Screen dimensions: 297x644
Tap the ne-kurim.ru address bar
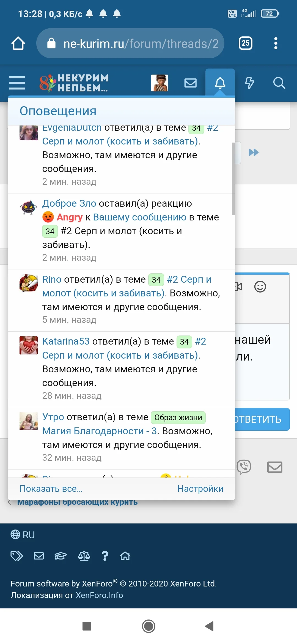pyautogui.click(x=130, y=43)
